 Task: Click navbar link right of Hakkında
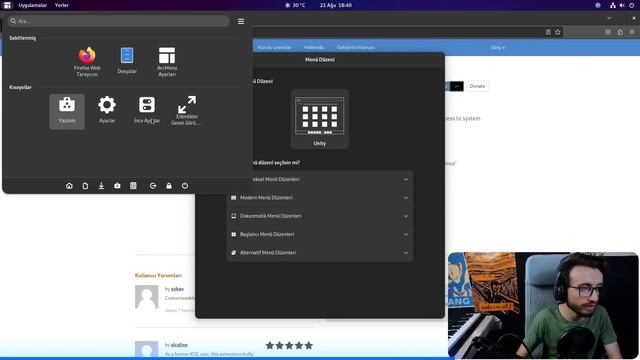click(356, 47)
